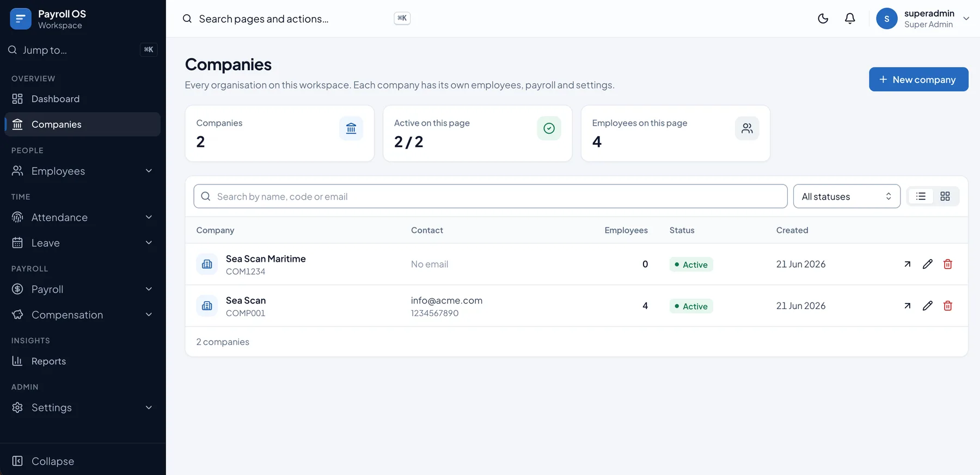Delete Sea Scan Maritime via the trash icon
The image size is (980, 475).
[x=948, y=264]
